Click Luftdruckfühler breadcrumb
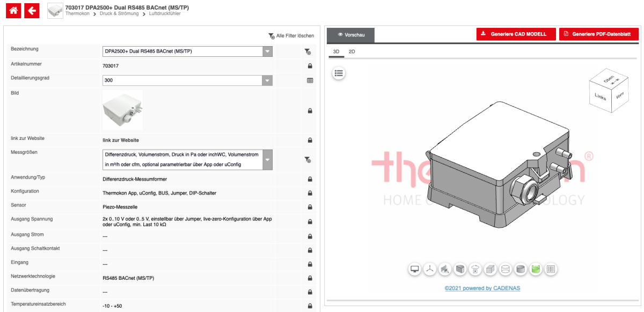 165,13
